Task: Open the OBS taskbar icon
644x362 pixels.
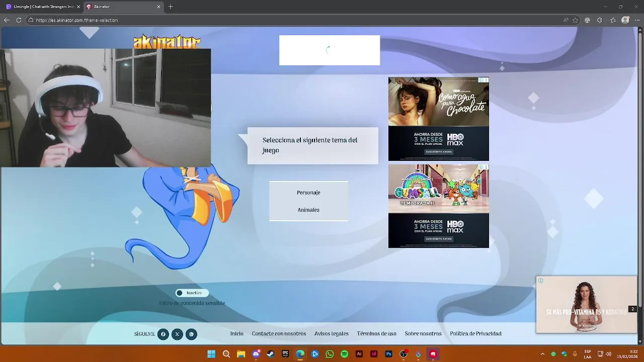Action: [404, 354]
